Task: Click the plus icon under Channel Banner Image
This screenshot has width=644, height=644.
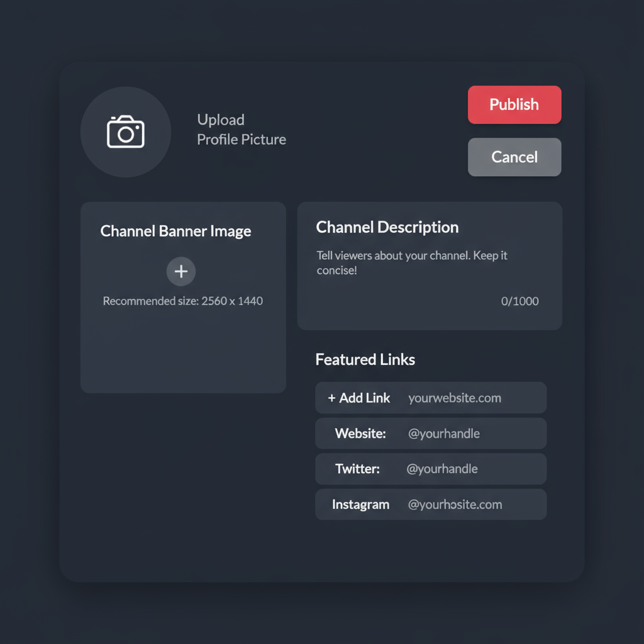Action: [x=180, y=272]
